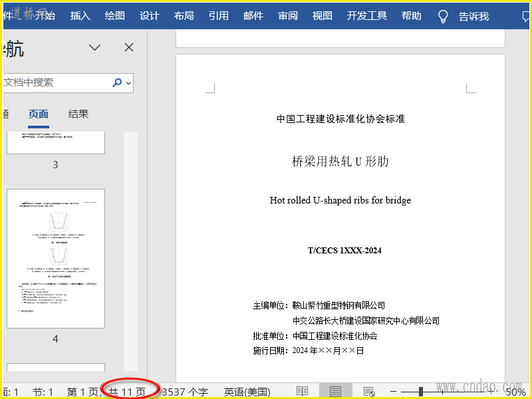Select the page 3 thumbnail
532x399 pixels.
56,143
